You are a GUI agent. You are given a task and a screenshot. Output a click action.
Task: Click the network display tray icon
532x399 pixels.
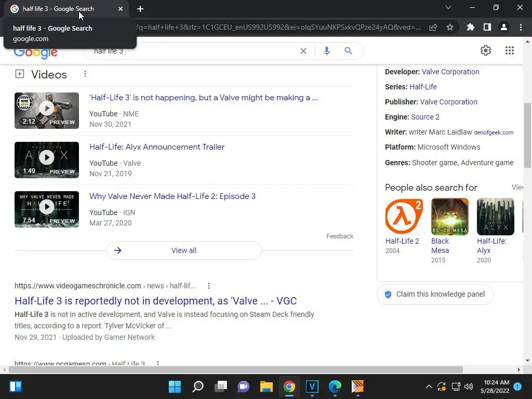coord(456,387)
